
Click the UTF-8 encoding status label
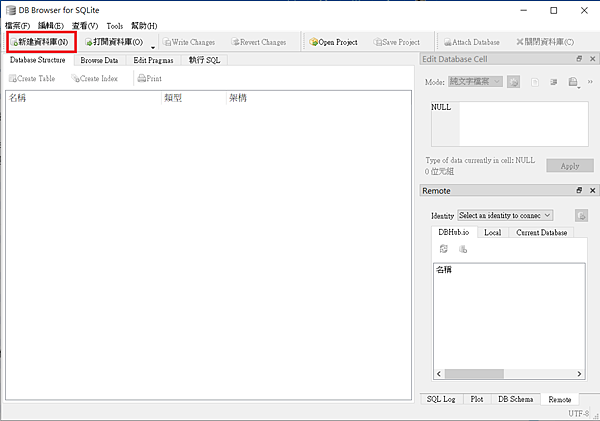(578, 414)
